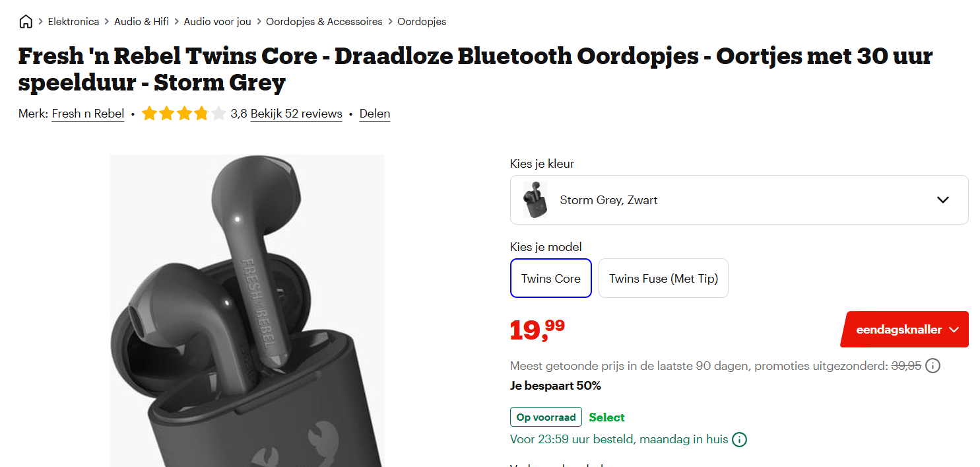This screenshot has height=467, width=980.
Task: Click the star rating icons
Action: click(x=183, y=114)
